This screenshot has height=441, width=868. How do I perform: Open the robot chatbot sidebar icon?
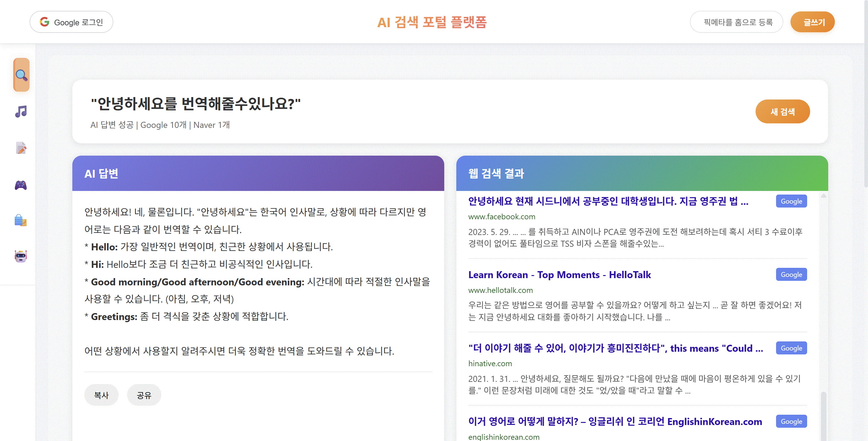click(21, 256)
